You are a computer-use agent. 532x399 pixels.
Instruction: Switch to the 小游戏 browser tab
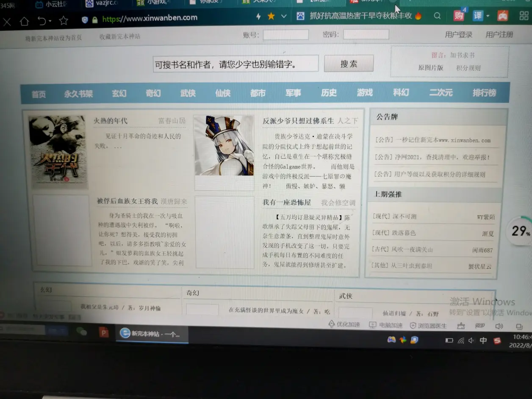(153, 3)
